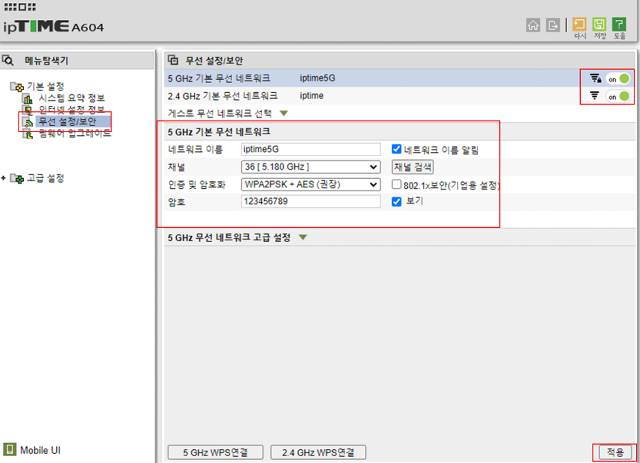The height and width of the screenshot is (463, 640).
Task: Select 펌웨어 업그레이드 menu item
Action: (x=75, y=133)
